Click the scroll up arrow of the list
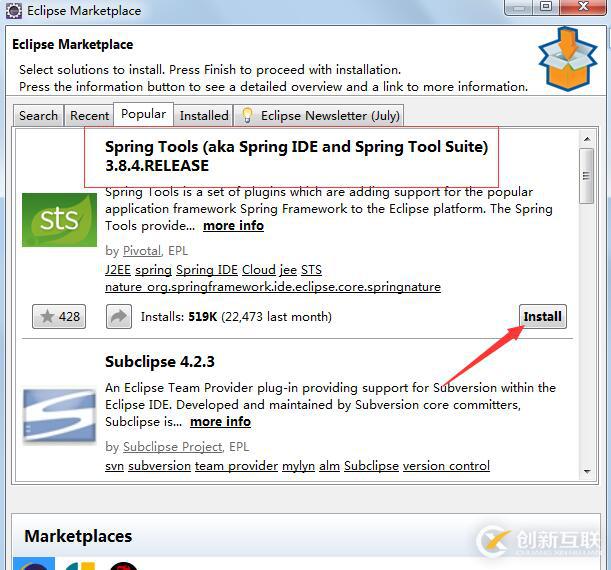Screen dimensions: 611x570 click(x=587, y=139)
